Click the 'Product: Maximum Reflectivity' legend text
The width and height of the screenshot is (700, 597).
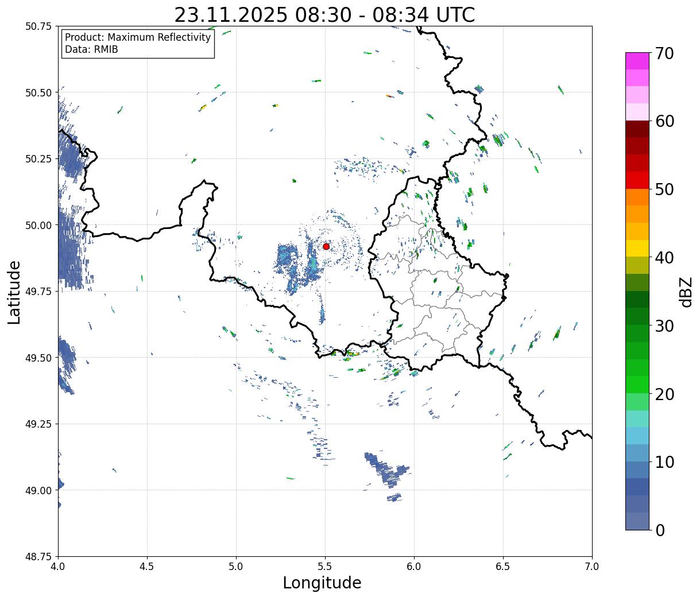(x=138, y=37)
